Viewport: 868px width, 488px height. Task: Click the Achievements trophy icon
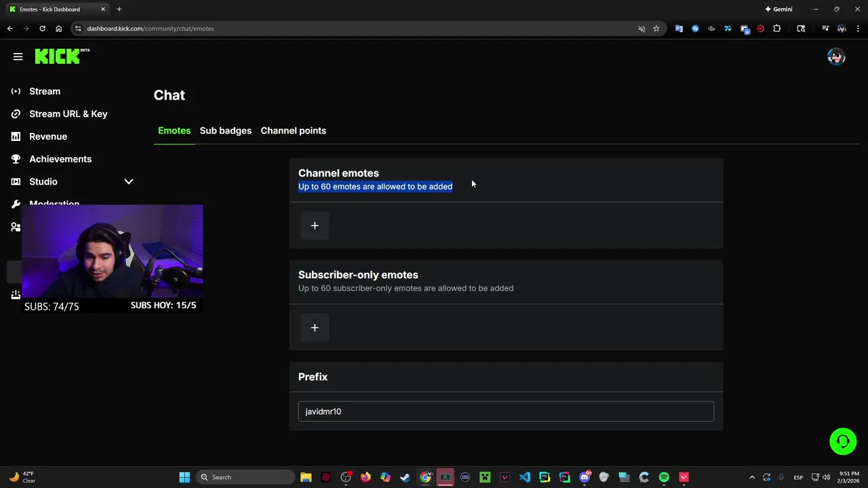16,159
